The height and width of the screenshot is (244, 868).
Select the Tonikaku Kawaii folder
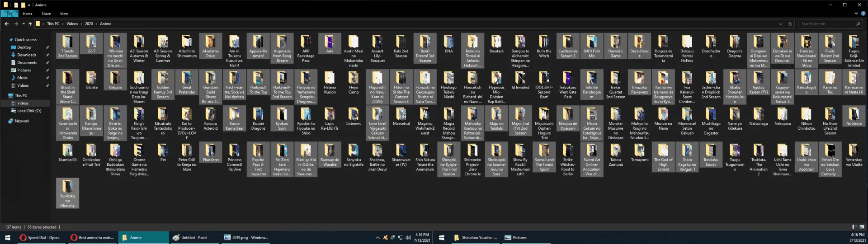click(x=711, y=155)
